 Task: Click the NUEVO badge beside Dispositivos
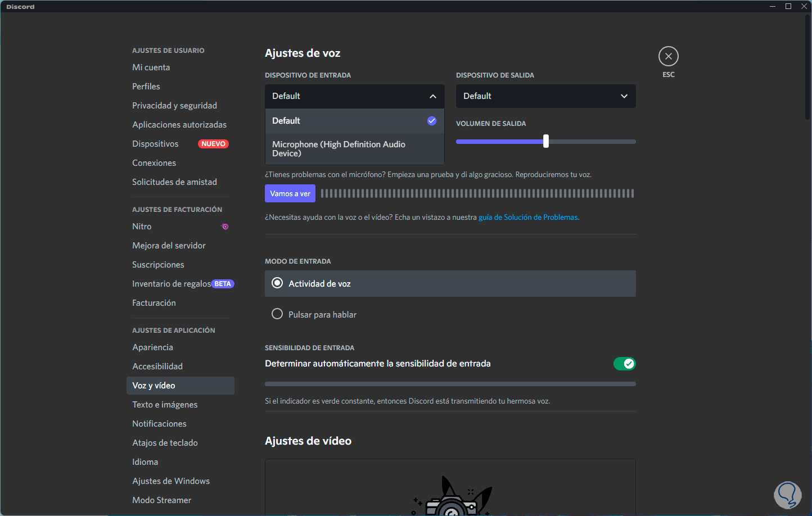coord(213,144)
